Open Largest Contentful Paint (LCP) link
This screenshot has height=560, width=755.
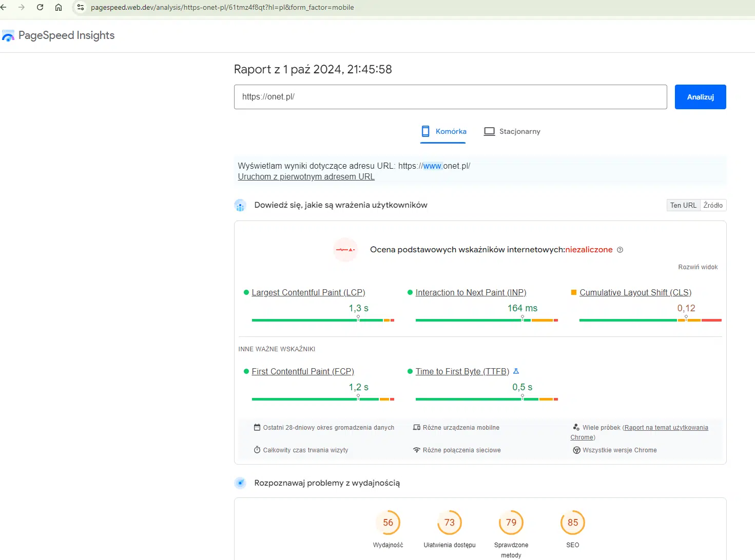[x=308, y=292]
